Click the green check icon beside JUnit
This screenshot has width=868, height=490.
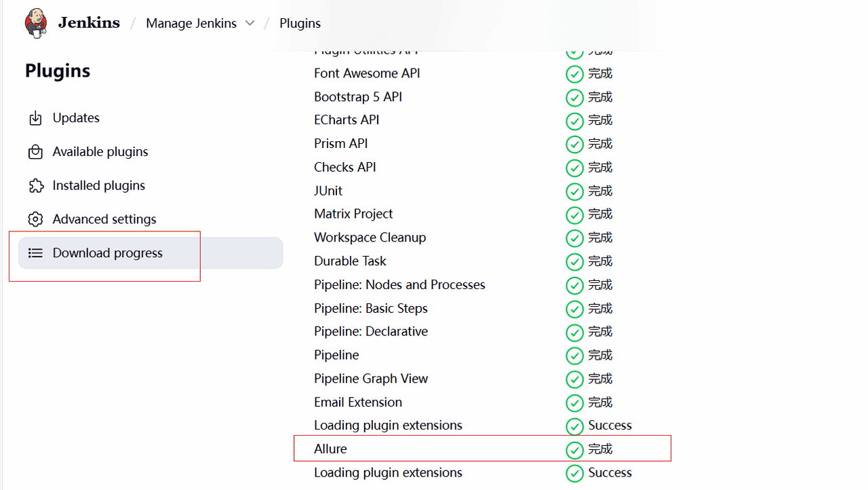574,191
